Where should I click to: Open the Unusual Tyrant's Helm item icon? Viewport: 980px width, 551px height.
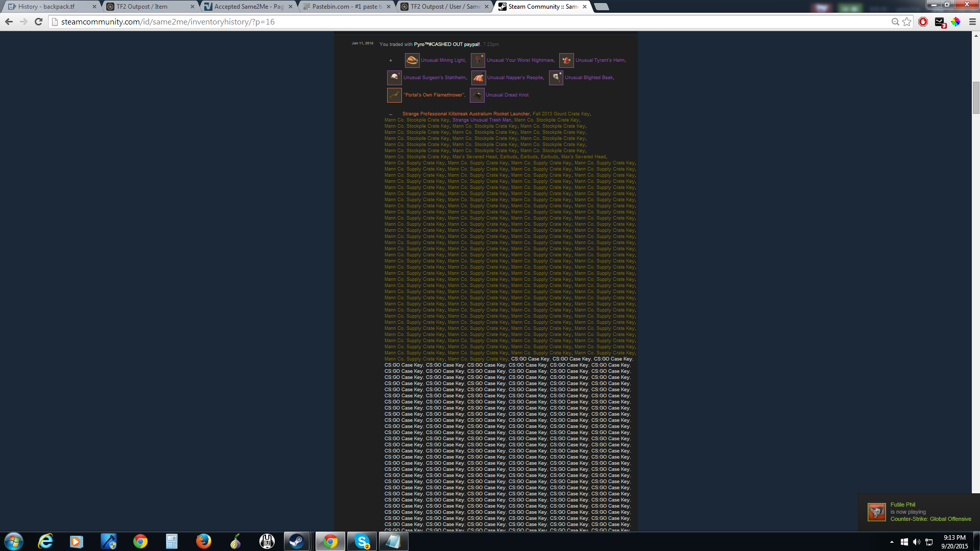tap(566, 60)
